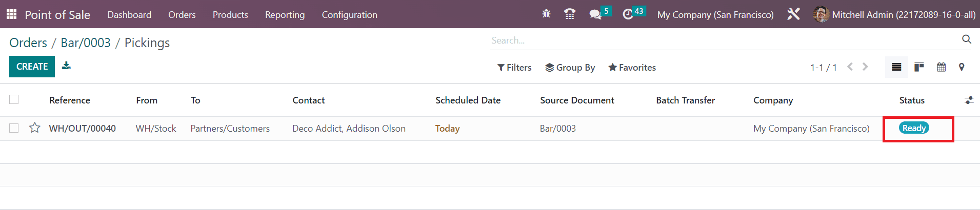Expand the Group By dropdown
Screen dimensions: 980x210
[570, 68]
